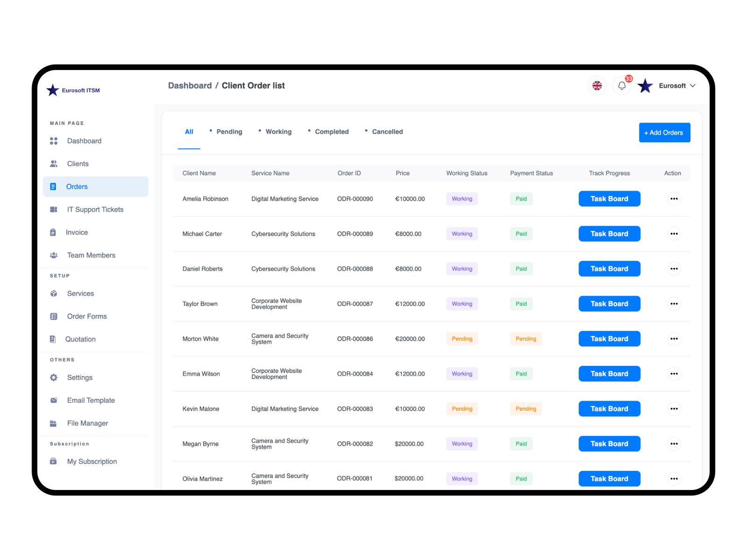Image resolution: width=747 pixels, height=560 pixels.
Task: Click the Eurosoft ITSM star logo
Action: tap(53, 90)
